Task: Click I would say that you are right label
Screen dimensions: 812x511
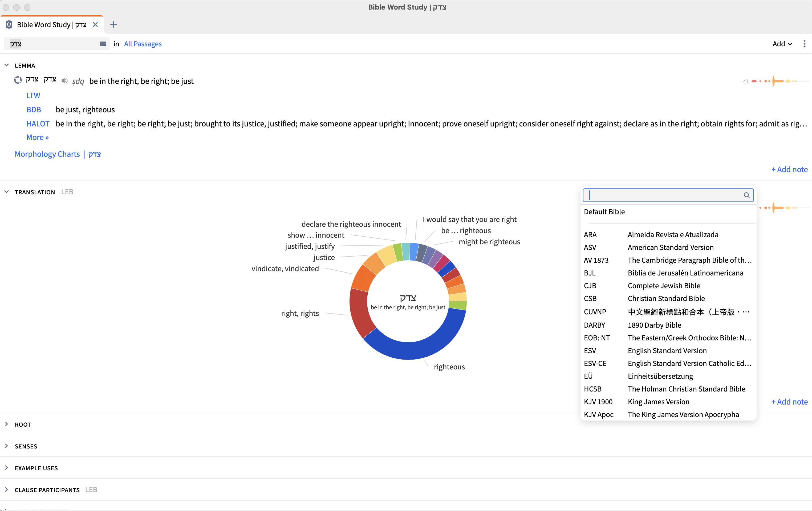Action: pyautogui.click(x=469, y=219)
